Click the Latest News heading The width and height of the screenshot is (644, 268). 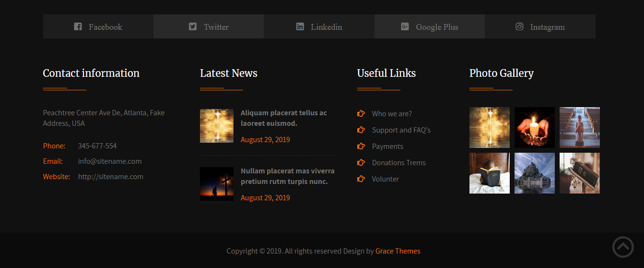[x=229, y=73]
